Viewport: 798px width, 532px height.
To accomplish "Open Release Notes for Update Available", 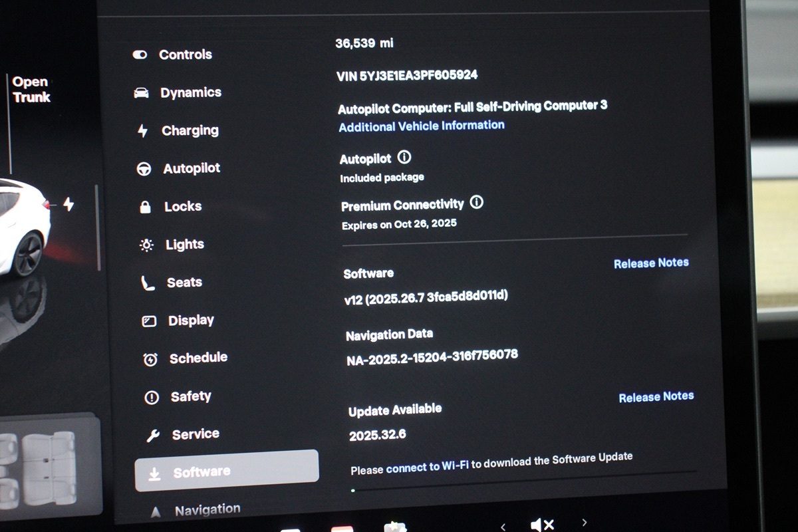I will [x=656, y=397].
